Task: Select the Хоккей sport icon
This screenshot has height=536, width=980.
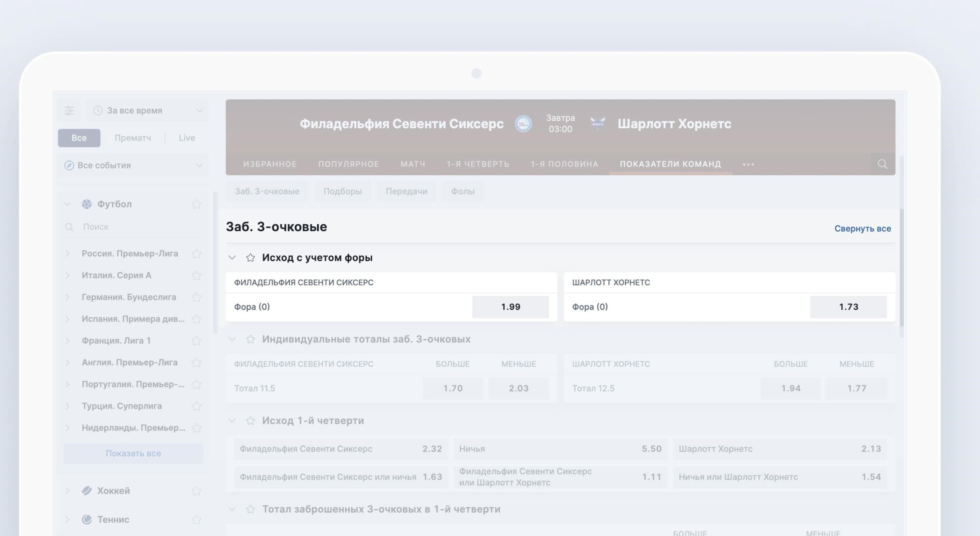Action: tap(87, 490)
